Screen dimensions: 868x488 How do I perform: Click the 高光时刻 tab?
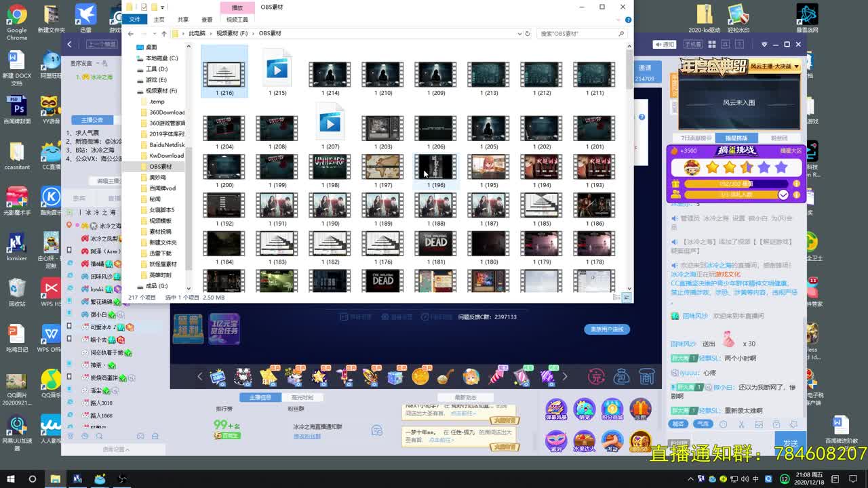click(302, 397)
